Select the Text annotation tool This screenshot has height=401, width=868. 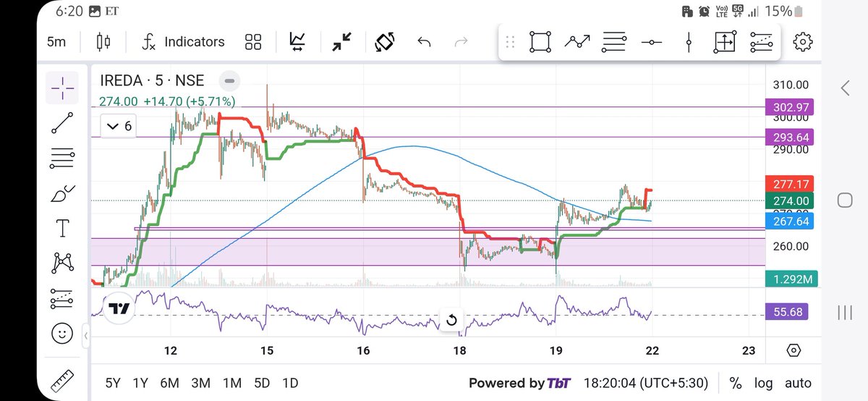pyautogui.click(x=63, y=229)
